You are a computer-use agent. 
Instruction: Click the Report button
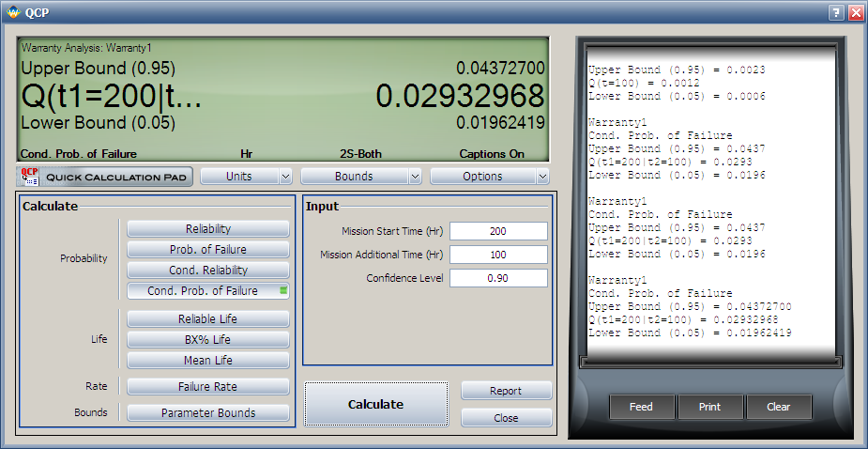point(506,391)
